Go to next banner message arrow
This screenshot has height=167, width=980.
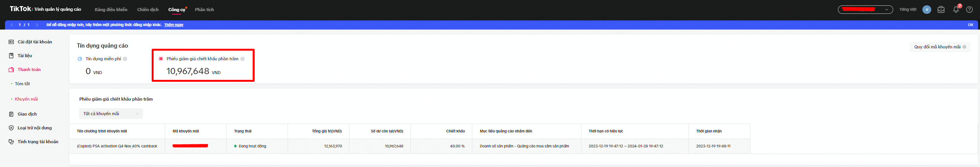tap(37, 25)
